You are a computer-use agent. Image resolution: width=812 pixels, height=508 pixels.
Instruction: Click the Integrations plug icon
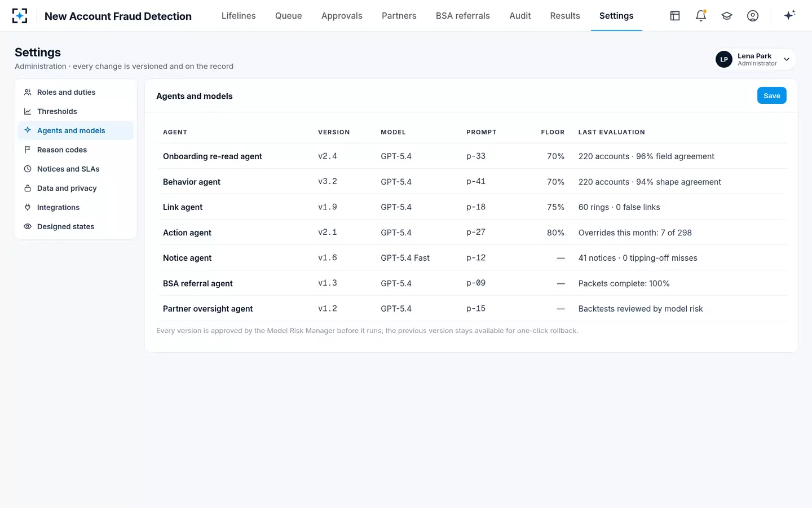click(x=28, y=207)
